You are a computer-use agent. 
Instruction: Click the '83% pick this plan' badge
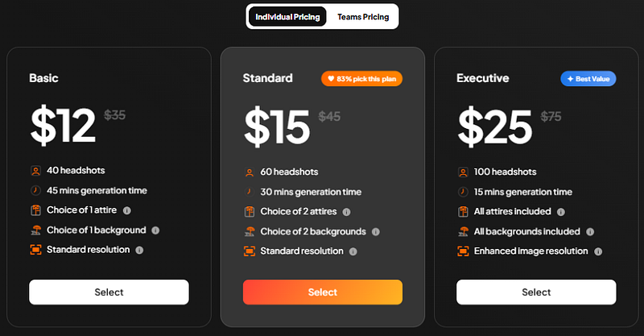click(361, 78)
